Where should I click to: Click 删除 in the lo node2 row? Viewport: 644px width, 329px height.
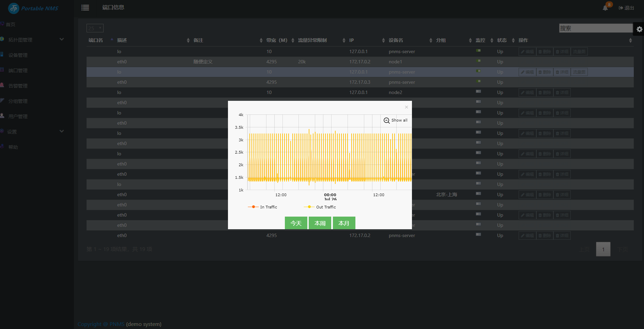(545, 93)
